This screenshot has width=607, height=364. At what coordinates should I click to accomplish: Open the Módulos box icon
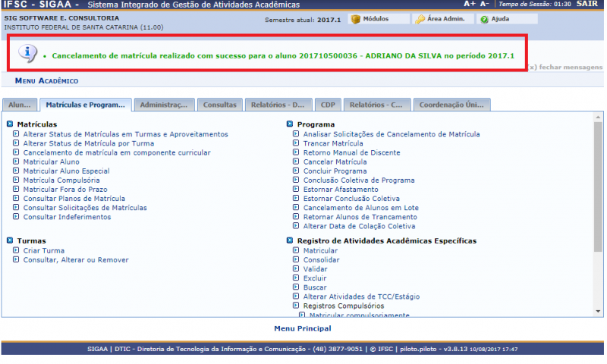[x=355, y=19]
